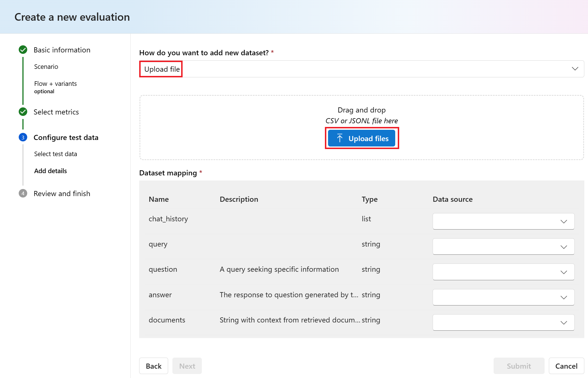
Task: Expand the documents data source dropdown
Action: (x=503, y=322)
